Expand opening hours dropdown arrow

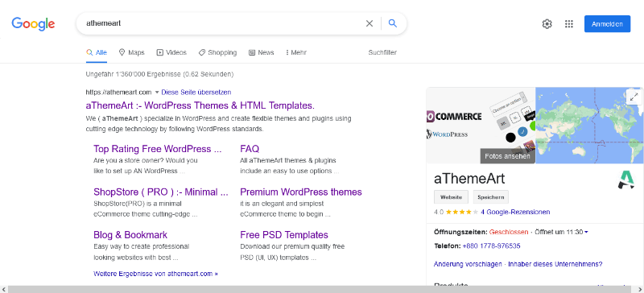pyautogui.click(x=586, y=232)
